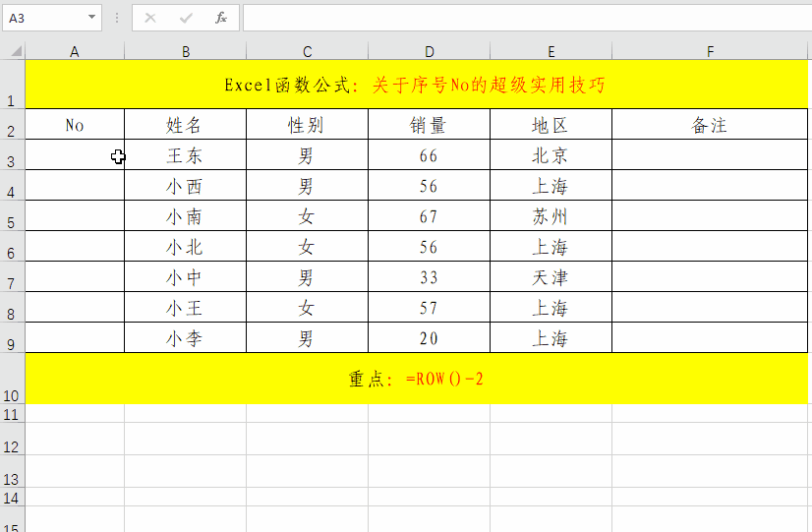Click the region cell 北京

point(551,155)
